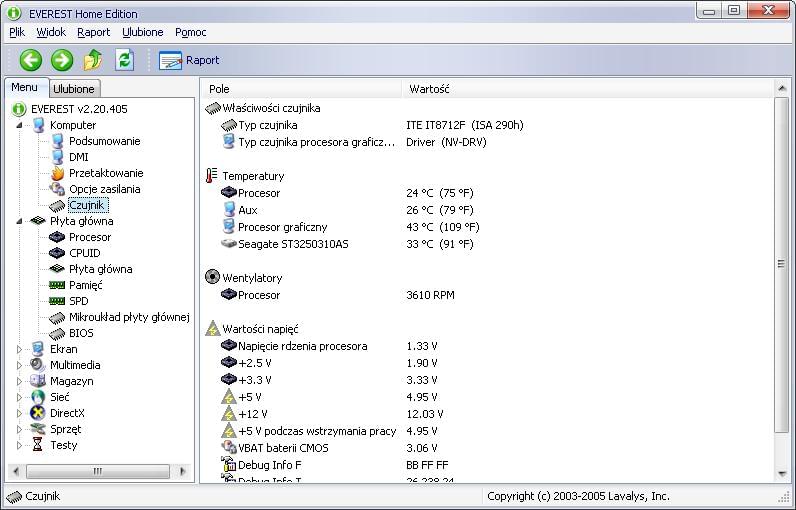Go back with the green left arrow
The height and width of the screenshot is (510, 796).
31,60
